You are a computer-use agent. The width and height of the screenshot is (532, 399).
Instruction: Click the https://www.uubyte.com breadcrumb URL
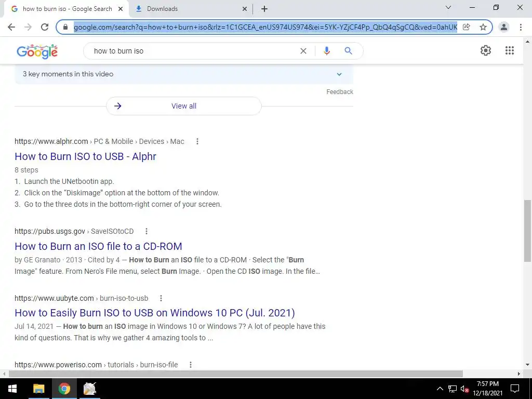pos(54,298)
